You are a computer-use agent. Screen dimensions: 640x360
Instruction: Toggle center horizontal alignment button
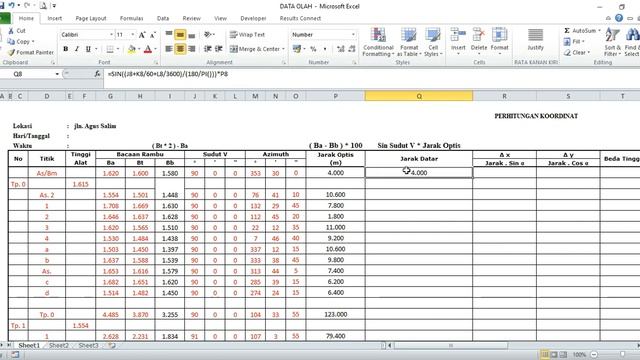pyautogui.click(x=180, y=49)
